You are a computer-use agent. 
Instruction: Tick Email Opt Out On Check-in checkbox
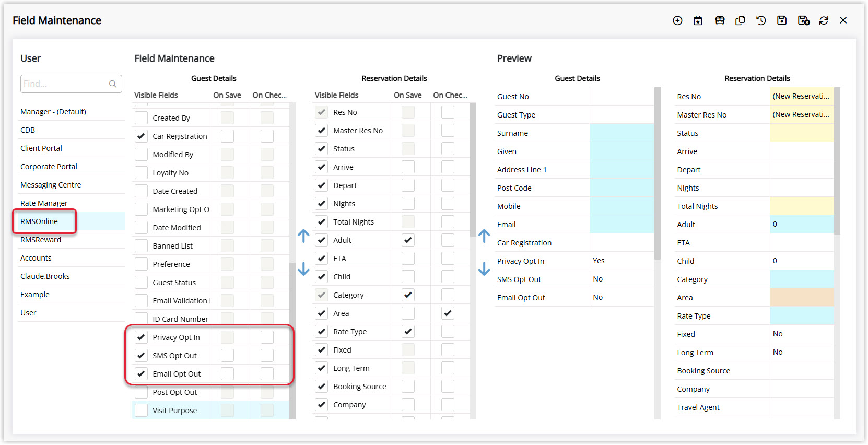(267, 374)
